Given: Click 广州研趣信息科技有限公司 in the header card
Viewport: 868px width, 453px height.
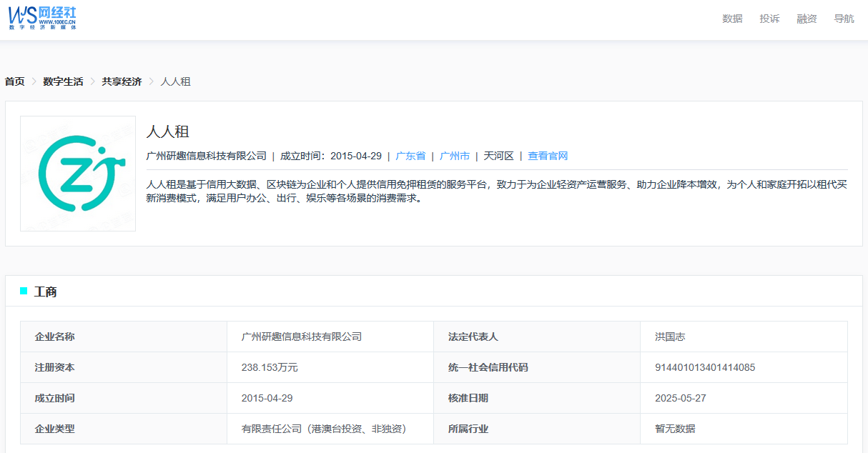Looking at the screenshot, I should [x=206, y=156].
